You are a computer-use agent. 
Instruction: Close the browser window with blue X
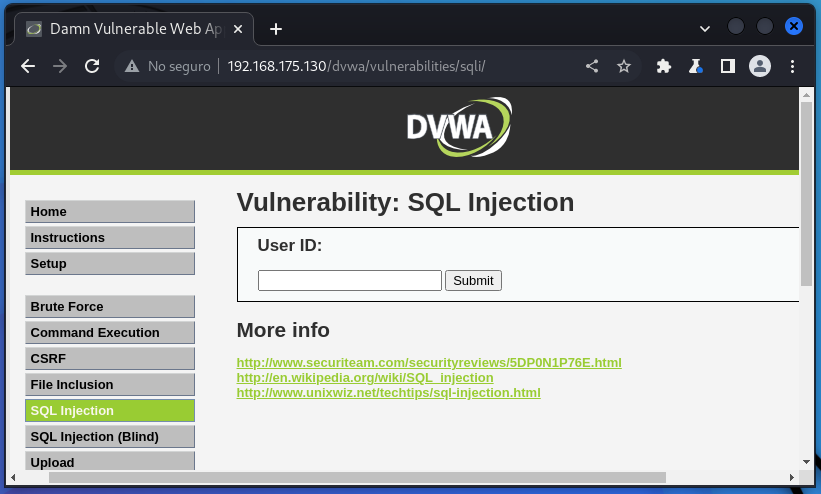click(x=794, y=26)
